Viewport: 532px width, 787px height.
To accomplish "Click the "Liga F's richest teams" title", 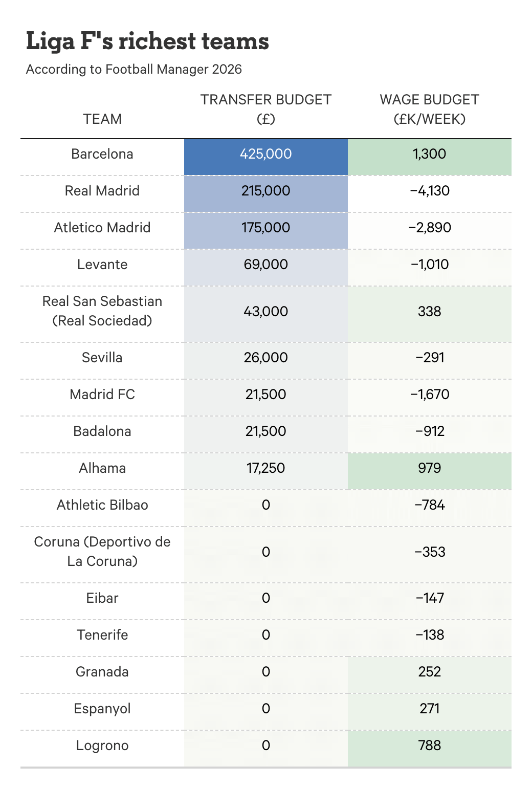I will (147, 41).
